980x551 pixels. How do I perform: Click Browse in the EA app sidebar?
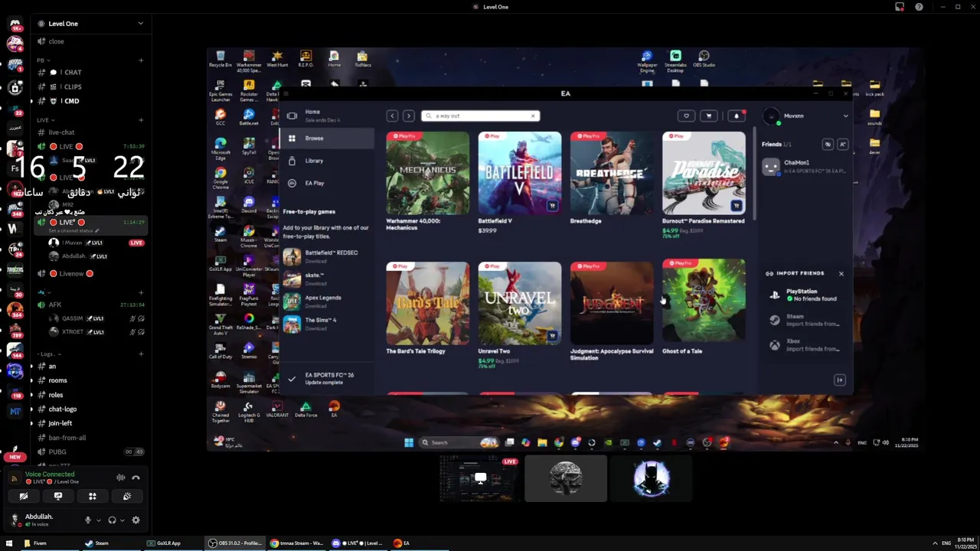[x=327, y=139]
